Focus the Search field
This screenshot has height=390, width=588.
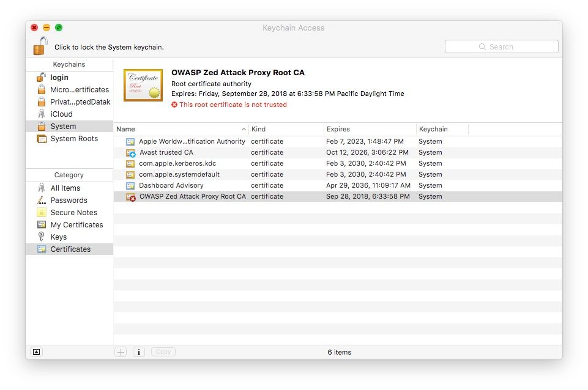tap(501, 47)
